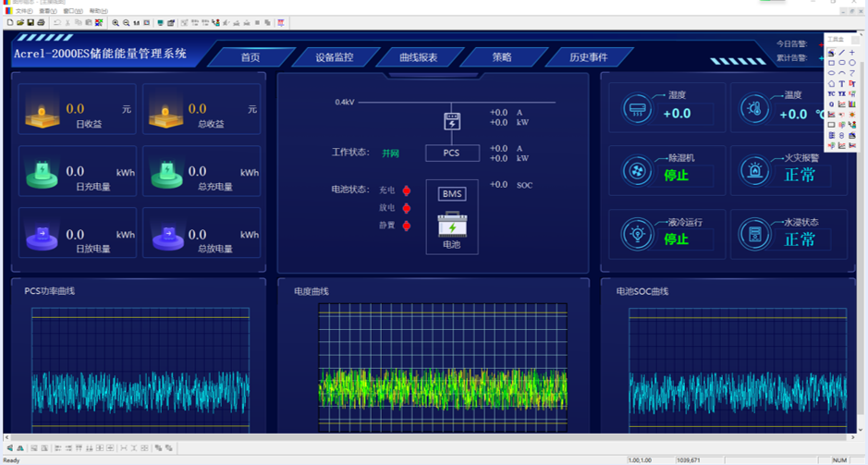Screen dimensions: 868x465
Task: Click the New file icon in toolbar
Action: 10,23
